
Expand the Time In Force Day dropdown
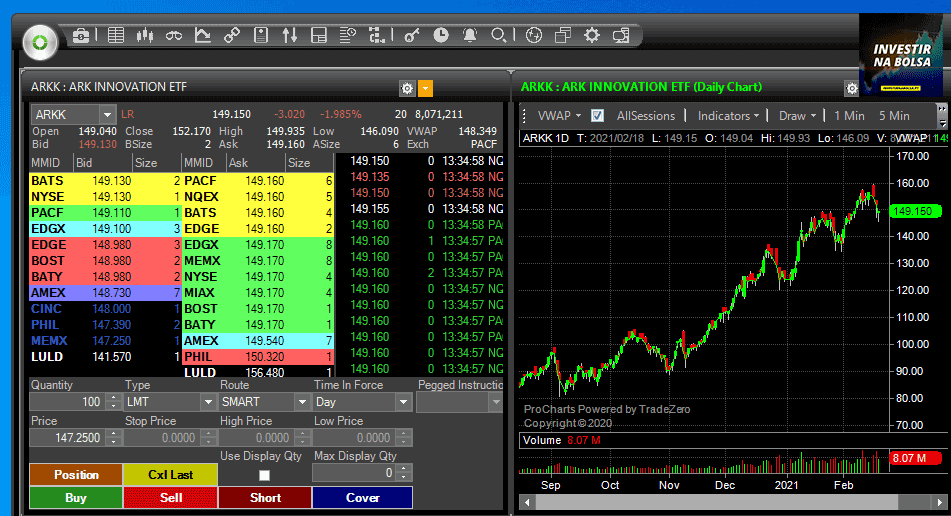[403, 402]
